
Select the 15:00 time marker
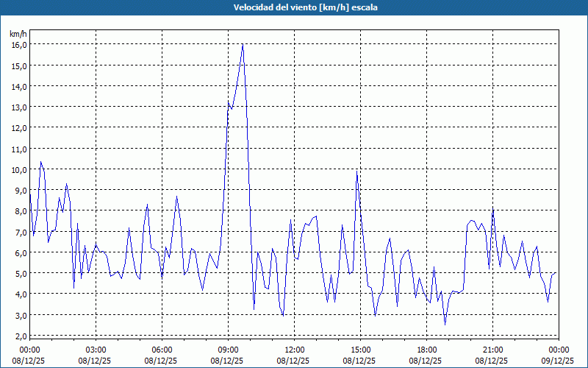coord(360,350)
